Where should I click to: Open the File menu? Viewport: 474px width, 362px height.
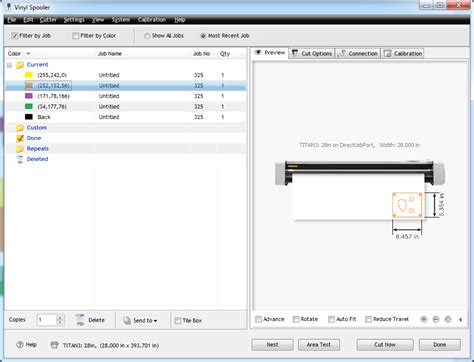pyautogui.click(x=12, y=20)
